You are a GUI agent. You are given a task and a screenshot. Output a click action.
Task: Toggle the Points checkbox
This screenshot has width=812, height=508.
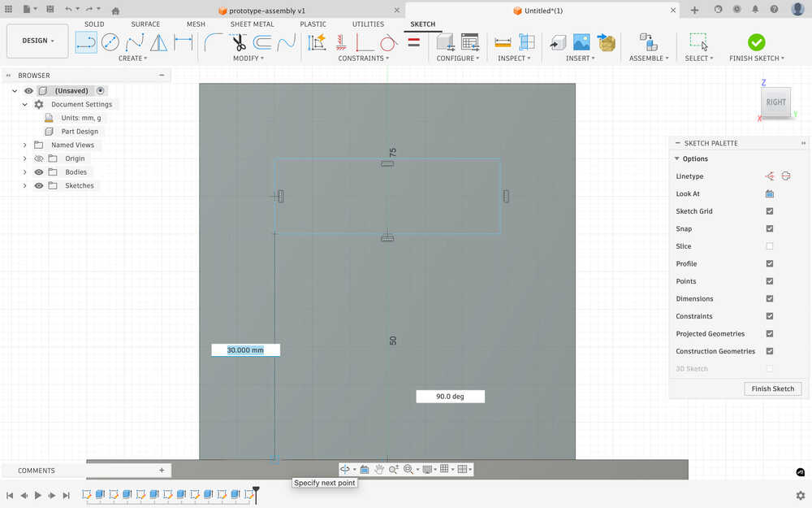770,281
